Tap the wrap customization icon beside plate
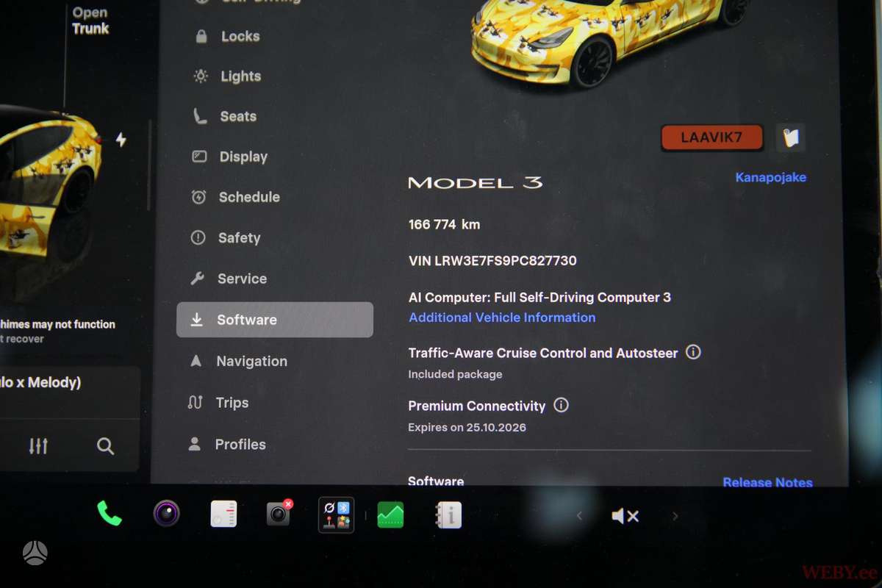 pos(791,137)
